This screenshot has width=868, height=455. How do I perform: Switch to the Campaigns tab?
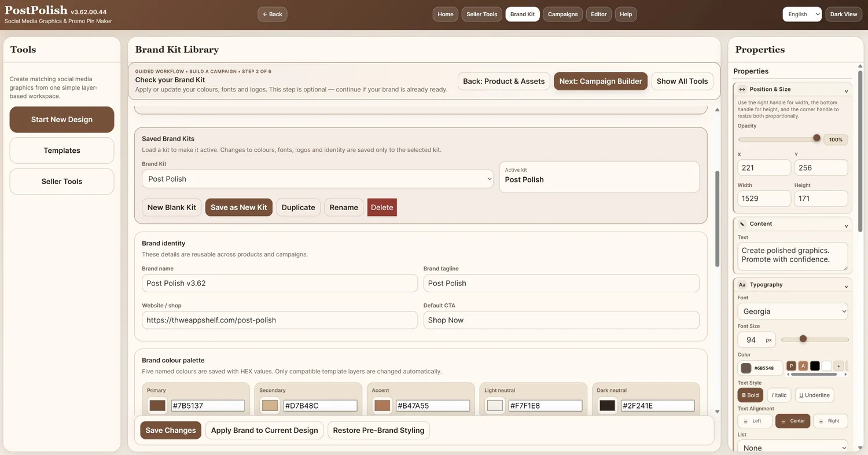563,14
